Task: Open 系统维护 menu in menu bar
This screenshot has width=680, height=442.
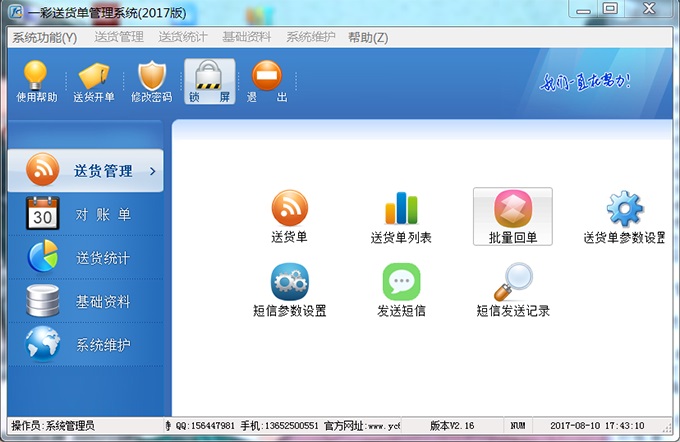Action: point(311,37)
